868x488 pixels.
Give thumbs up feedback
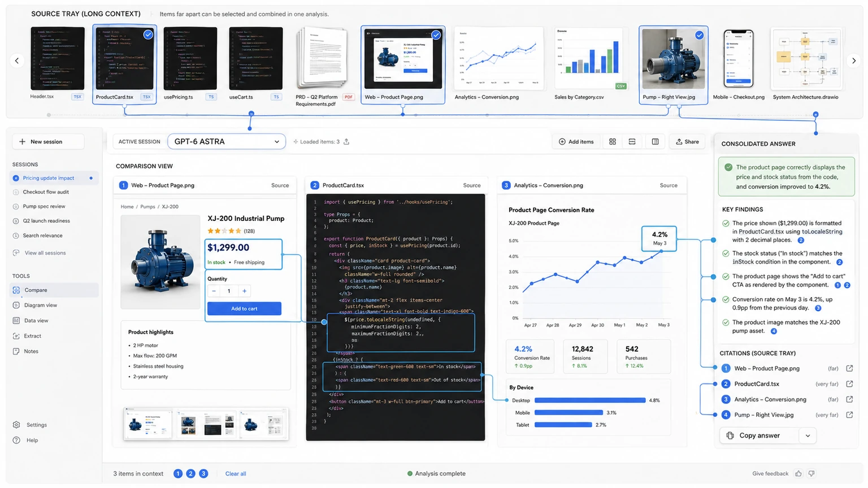point(798,473)
